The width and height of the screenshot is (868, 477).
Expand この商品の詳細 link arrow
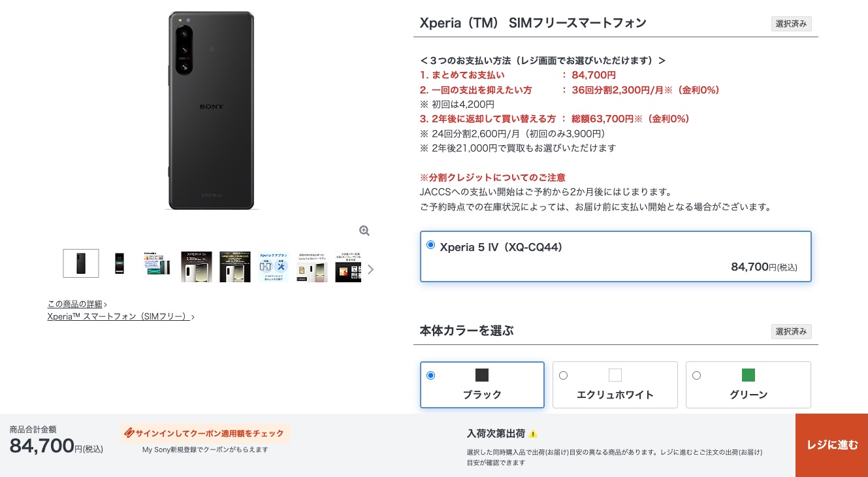(105, 304)
